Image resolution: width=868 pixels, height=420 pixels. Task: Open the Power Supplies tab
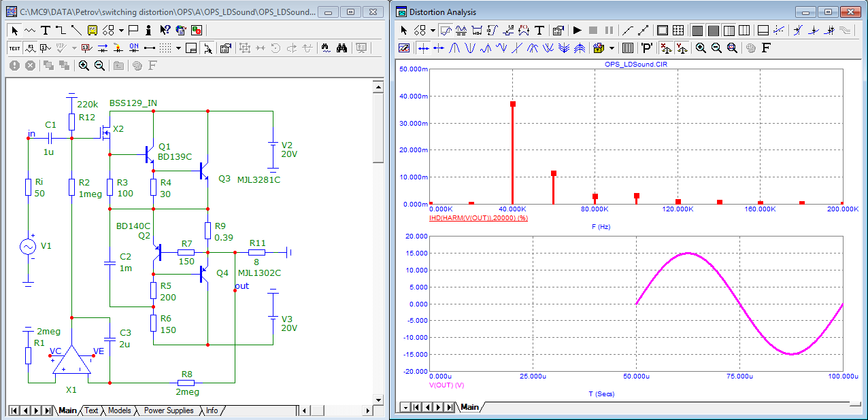[x=169, y=410]
